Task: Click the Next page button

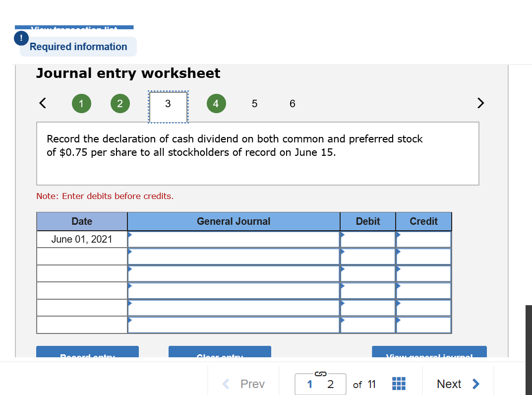Action: pos(457,384)
